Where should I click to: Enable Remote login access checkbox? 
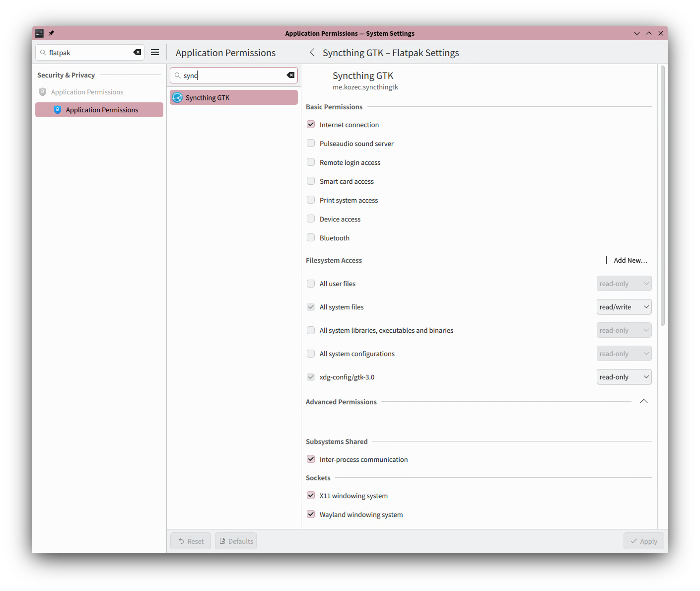(x=311, y=162)
